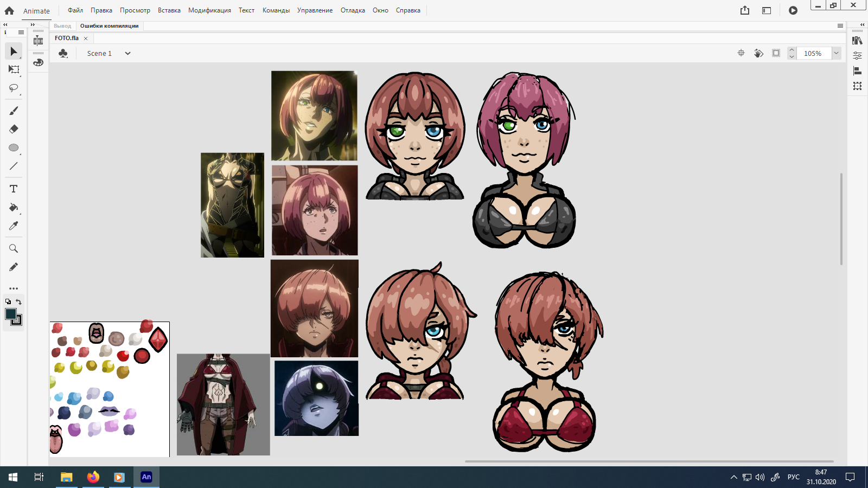Open Firefox from the taskbar
Screen dimensions: 868x488
93,477
